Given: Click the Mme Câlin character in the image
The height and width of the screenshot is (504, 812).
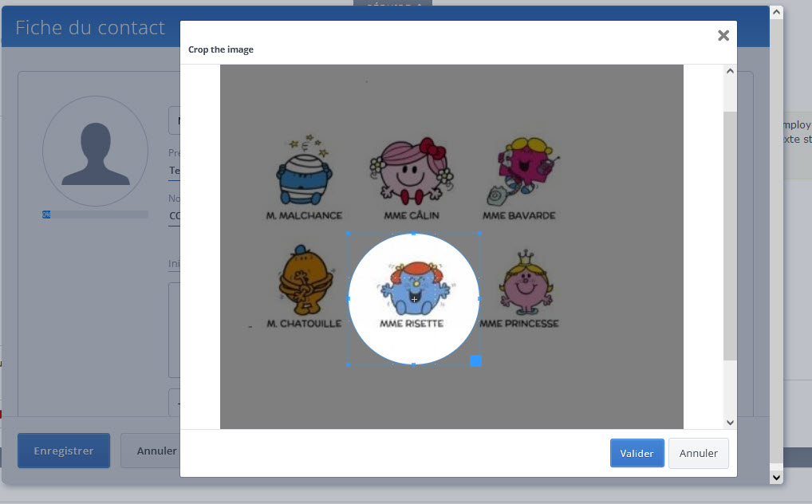Looking at the screenshot, I should pos(411,171).
